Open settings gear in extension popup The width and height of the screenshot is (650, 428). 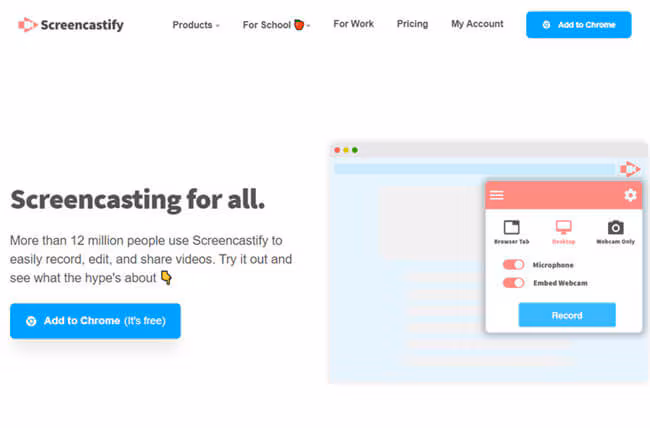coord(630,195)
